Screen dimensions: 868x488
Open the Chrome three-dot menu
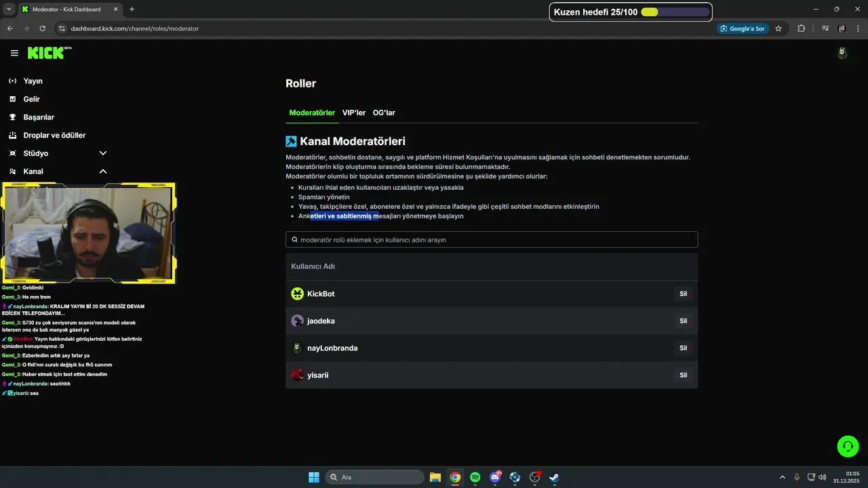pos(857,28)
